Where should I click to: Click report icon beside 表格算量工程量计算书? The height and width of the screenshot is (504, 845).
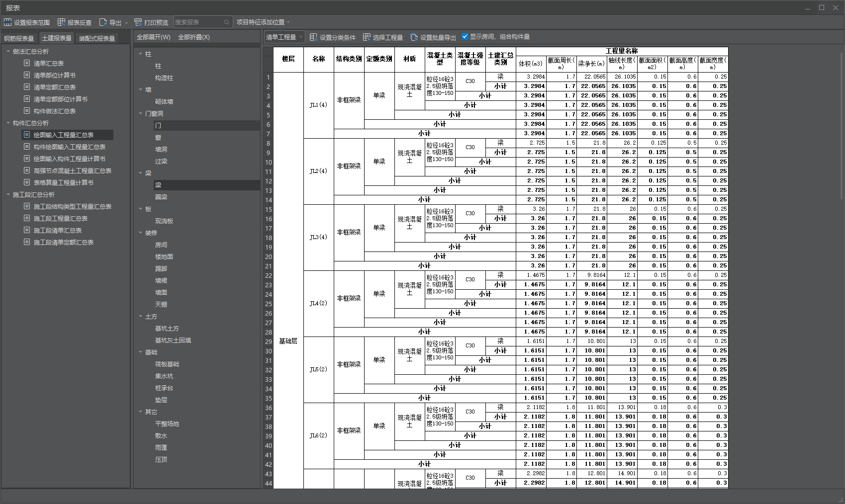27,182
